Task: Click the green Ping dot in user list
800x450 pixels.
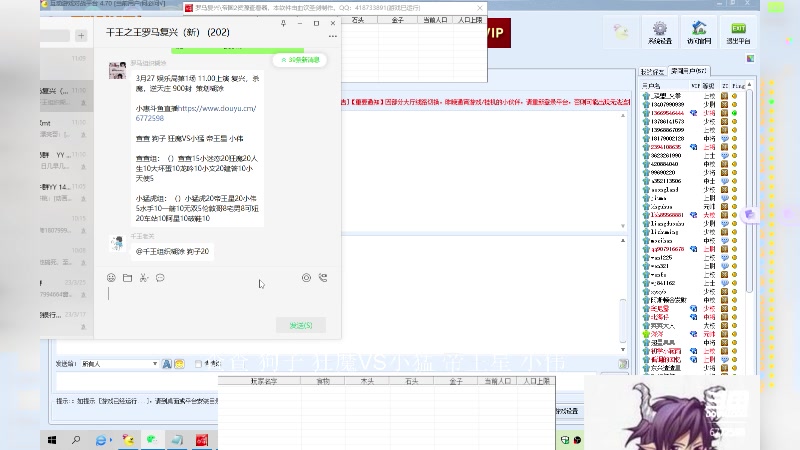Action: pos(735,113)
